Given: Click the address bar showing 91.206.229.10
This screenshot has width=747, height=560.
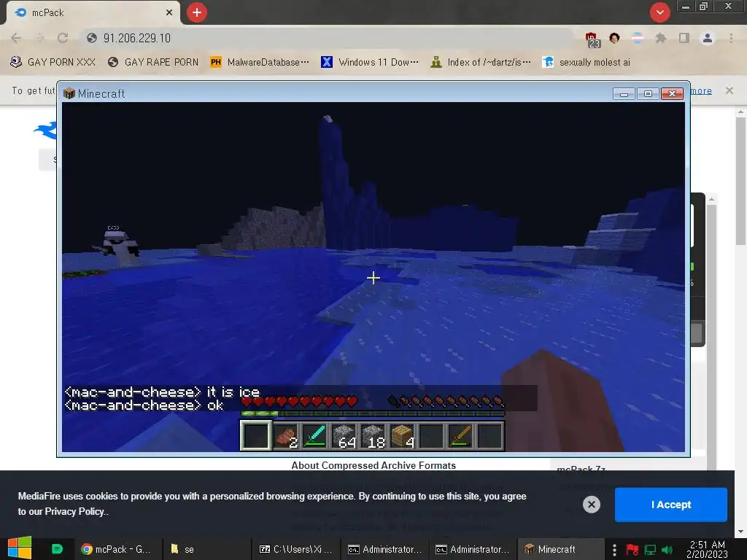Looking at the screenshot, I should point(329,38).
